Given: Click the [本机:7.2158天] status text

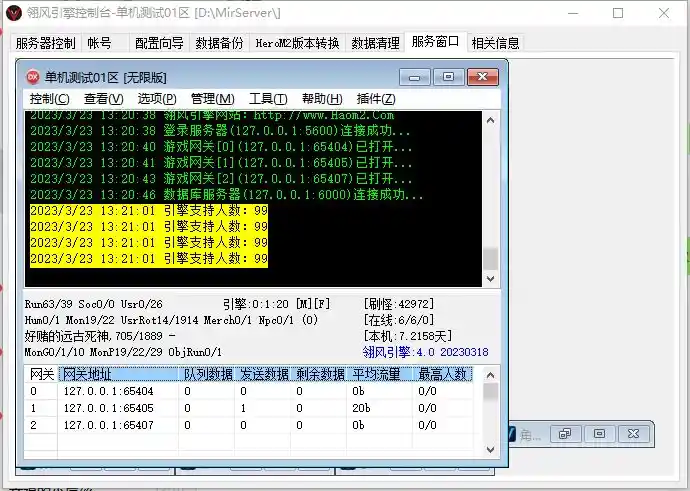Looking at the screenshot, I should coord(407,336).
